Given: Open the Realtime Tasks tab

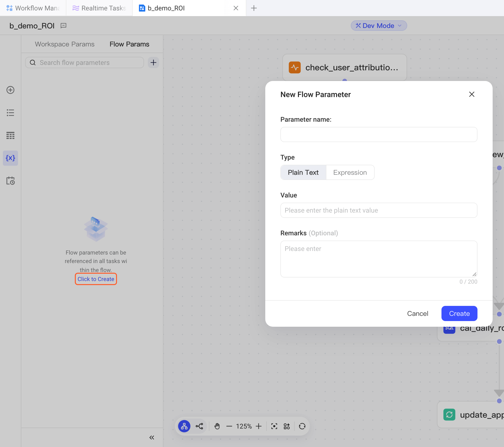Looking at the screenshot, I should pyautogui.click(x=99, y=8).
